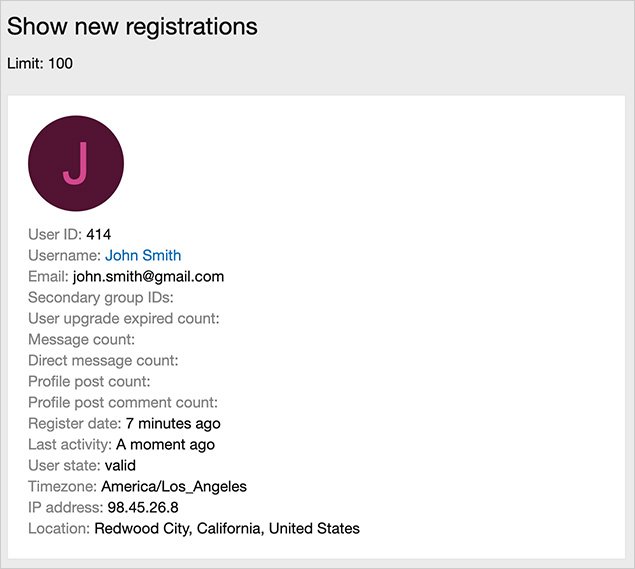635x569 pixels.
Task: Click the Register date 7 minutes ago
Action: tap(173, 423)
